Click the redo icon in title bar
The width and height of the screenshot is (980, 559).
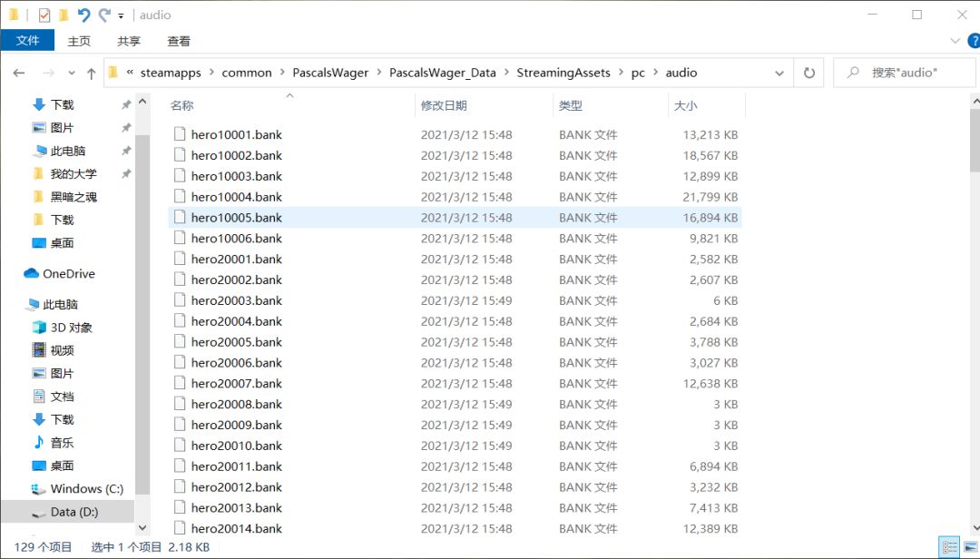click(104, 15)
